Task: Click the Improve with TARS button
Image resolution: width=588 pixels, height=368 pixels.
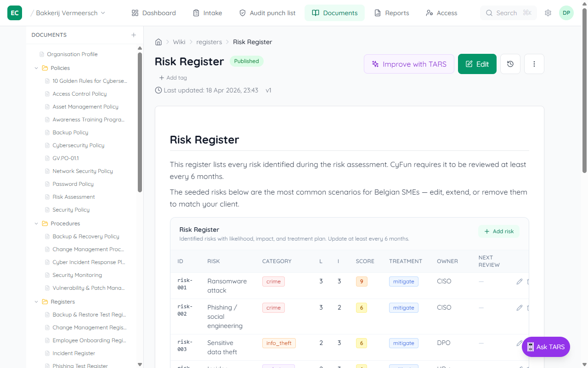Action: 408,63
